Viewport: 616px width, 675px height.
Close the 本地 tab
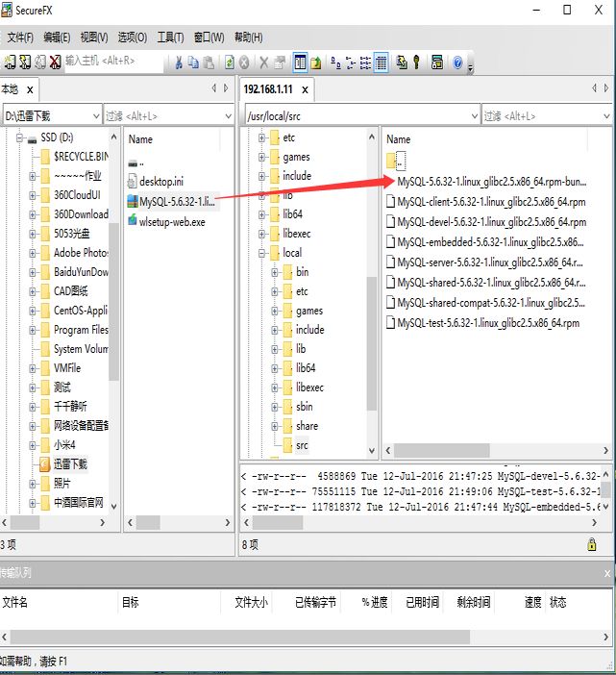click(x=30, y=89)
